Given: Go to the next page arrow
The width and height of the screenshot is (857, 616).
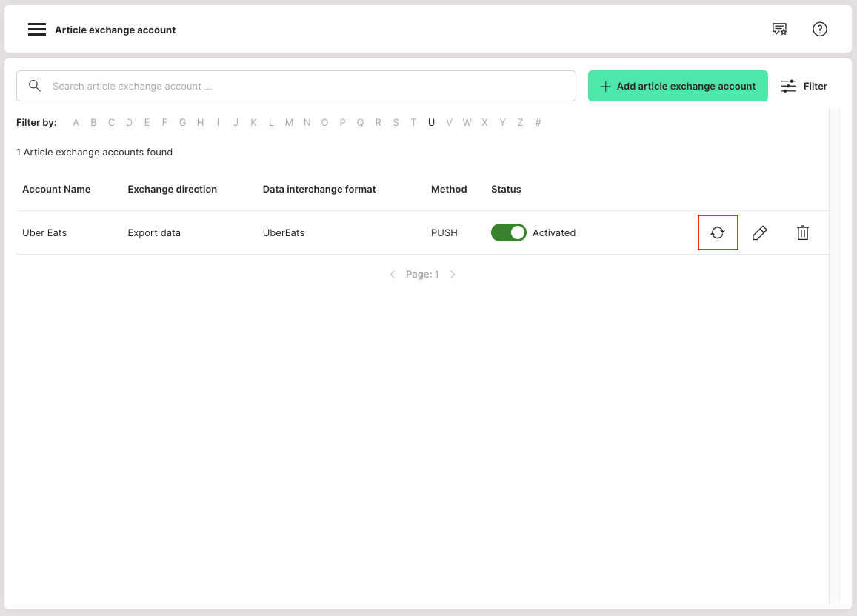Looking at the screenshot, I should pos(453,275).
